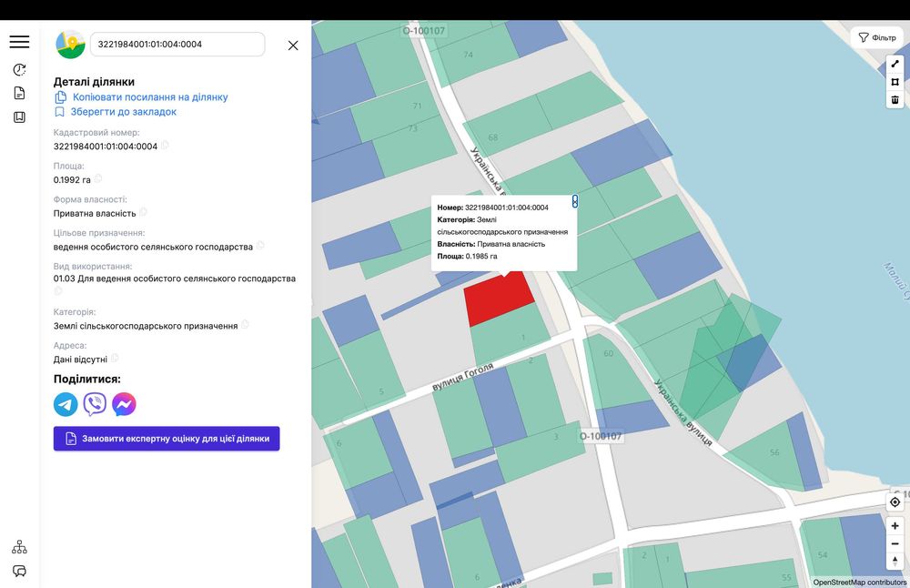Screen dimensions: 910x588
Task: Select the popup 'Номер' cadastral number text
Action: click(x=507, y=208)
